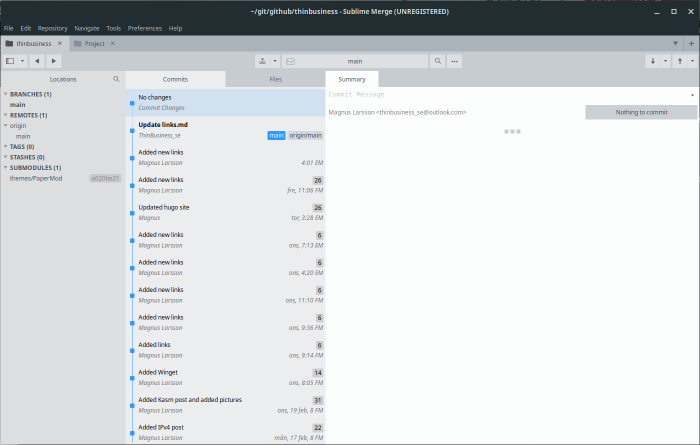Switch to the Commits tab
Viewport: 700px width, 445px height.
(x=175, y=79)
